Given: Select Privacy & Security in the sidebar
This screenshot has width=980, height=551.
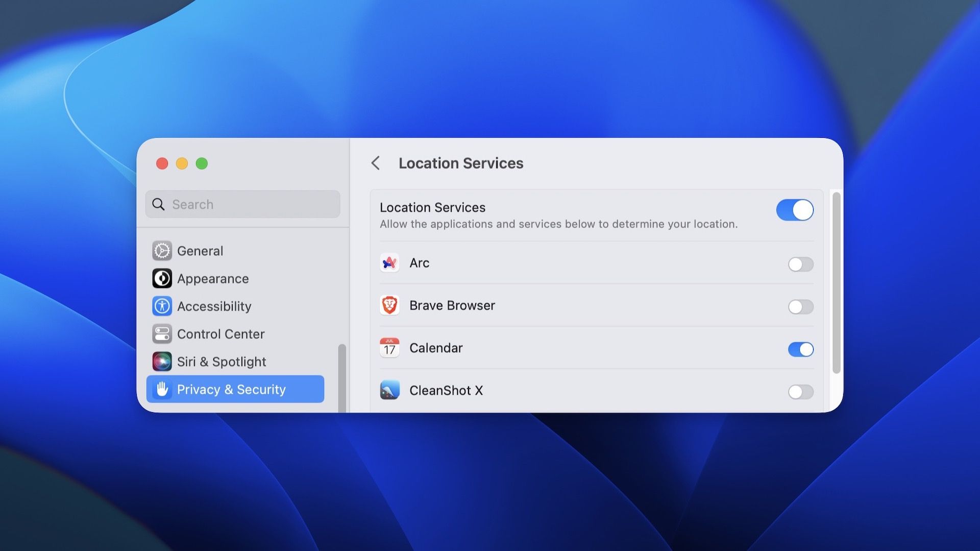Looking at the screenshot, I should [x=231, y=389].
